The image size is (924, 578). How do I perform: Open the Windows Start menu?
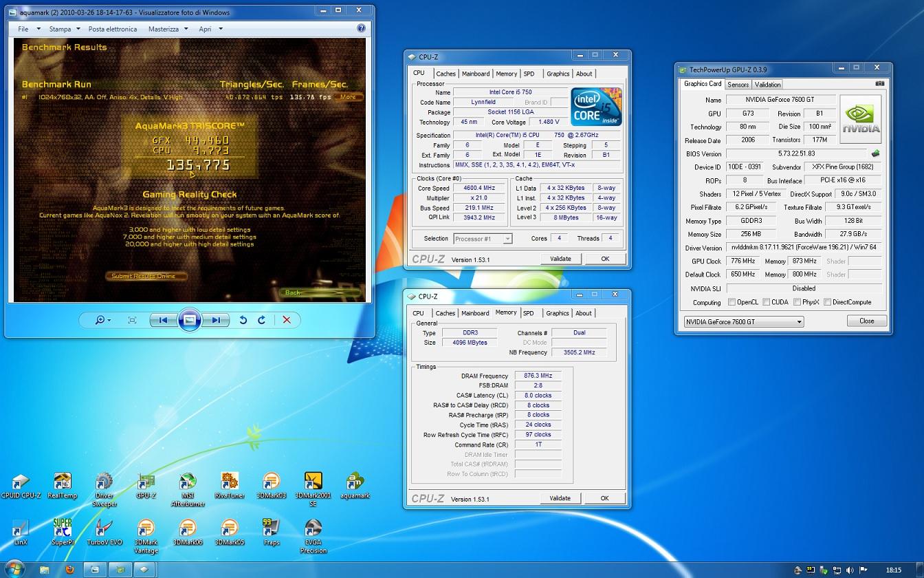click(15, 568)
